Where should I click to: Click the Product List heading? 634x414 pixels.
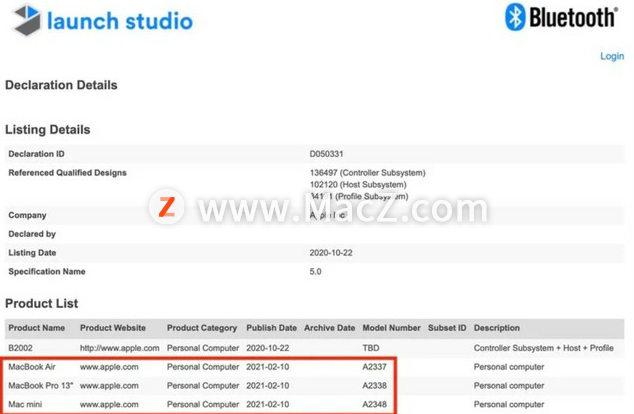(x=42, y=304)
